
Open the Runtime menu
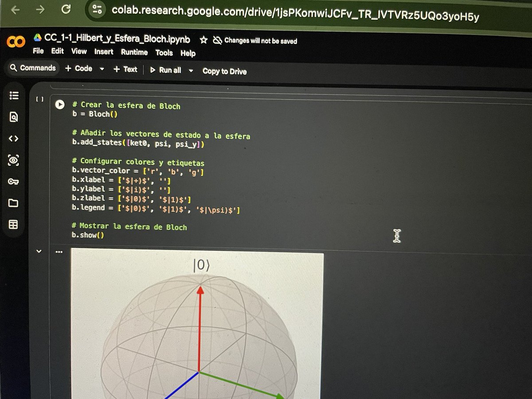(134, 52)
